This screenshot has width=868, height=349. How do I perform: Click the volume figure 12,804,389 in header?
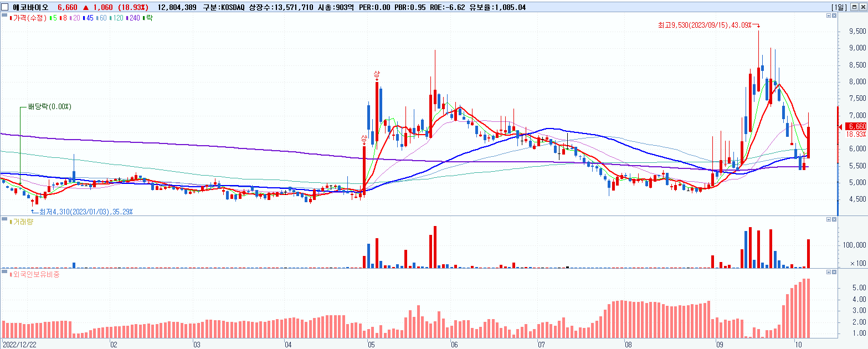pos(177,7)
